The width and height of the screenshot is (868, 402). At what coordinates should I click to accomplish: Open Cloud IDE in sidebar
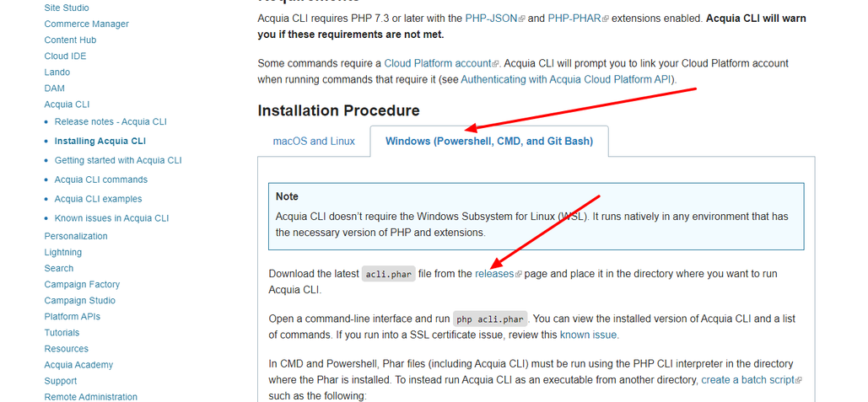coord(65,56)
